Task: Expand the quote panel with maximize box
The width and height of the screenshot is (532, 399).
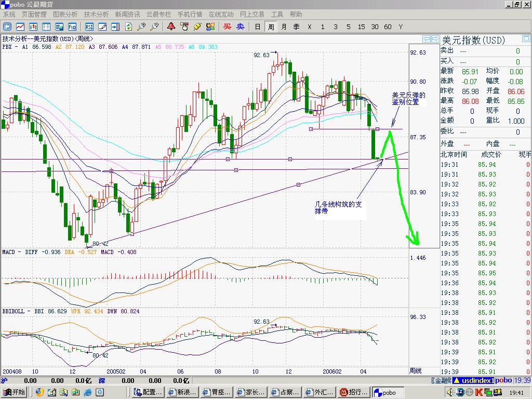Action: pos(526,39)
